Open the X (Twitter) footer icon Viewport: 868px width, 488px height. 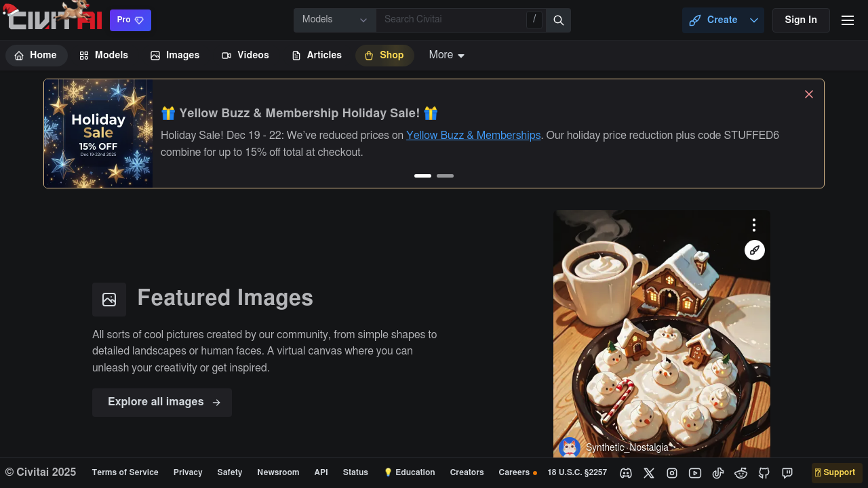(x=649, y=473)
